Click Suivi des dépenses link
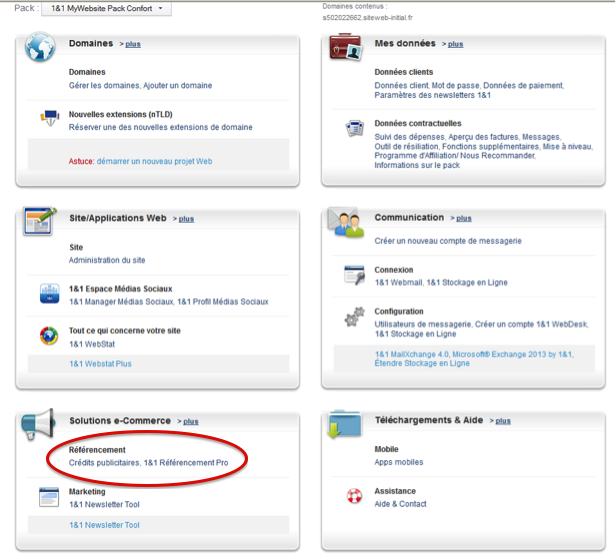This screenshot has width=616, height=554. 410,137
